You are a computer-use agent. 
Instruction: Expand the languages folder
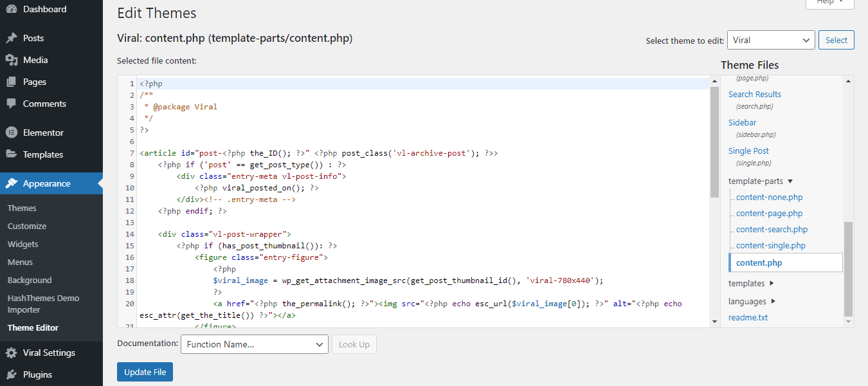pos(752,301)
